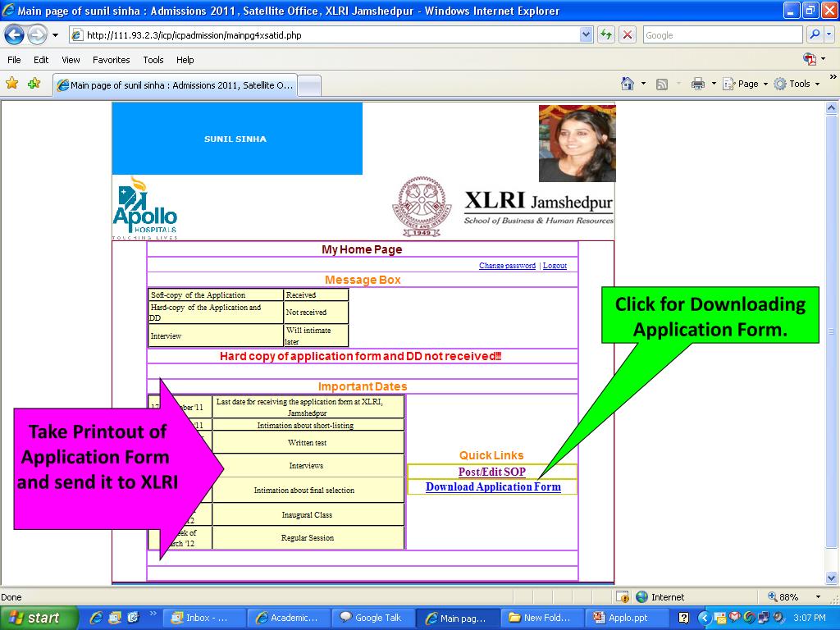
Task: Open the Tools menu in menu bar
Action: pos(153,60)
